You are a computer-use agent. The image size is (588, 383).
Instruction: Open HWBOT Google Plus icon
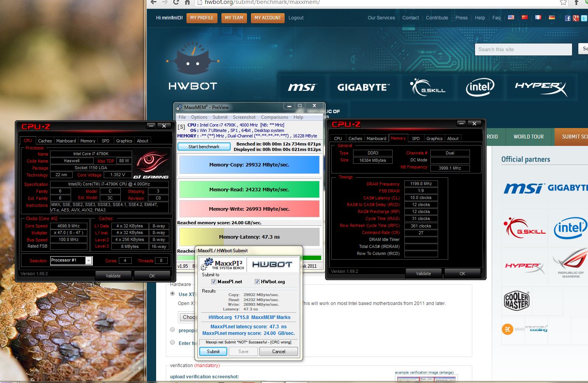click(576, 18)
